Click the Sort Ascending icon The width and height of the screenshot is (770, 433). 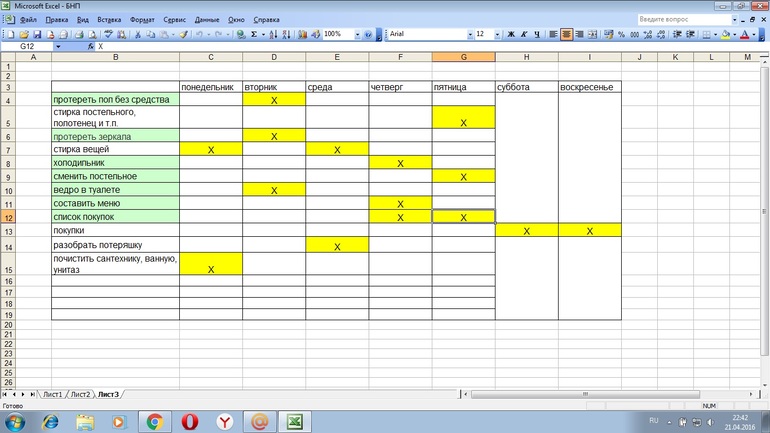point(275,34)
